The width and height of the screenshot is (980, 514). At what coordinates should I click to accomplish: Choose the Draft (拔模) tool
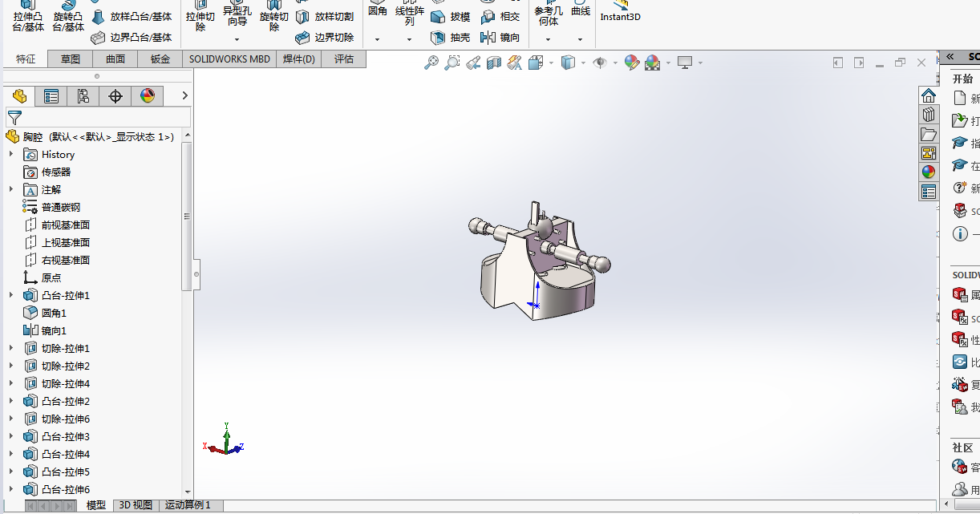(450, 17)
